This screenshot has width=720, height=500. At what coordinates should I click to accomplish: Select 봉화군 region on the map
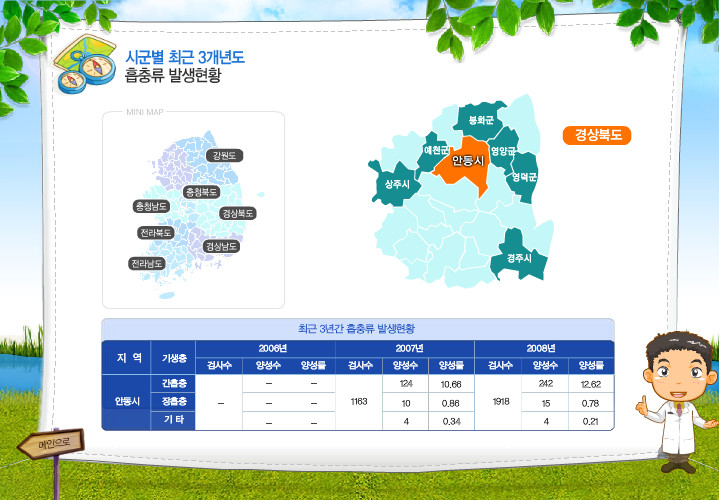click(480, 121)
